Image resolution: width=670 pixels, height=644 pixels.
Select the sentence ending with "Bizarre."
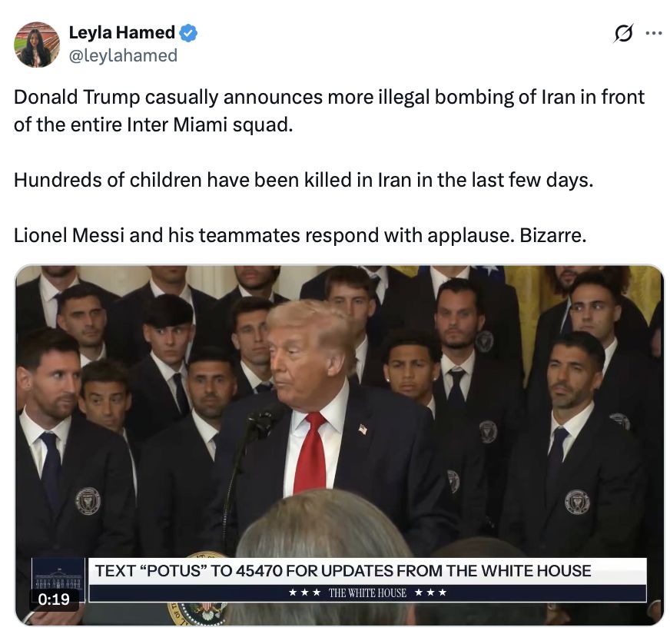tap(300, 235)
